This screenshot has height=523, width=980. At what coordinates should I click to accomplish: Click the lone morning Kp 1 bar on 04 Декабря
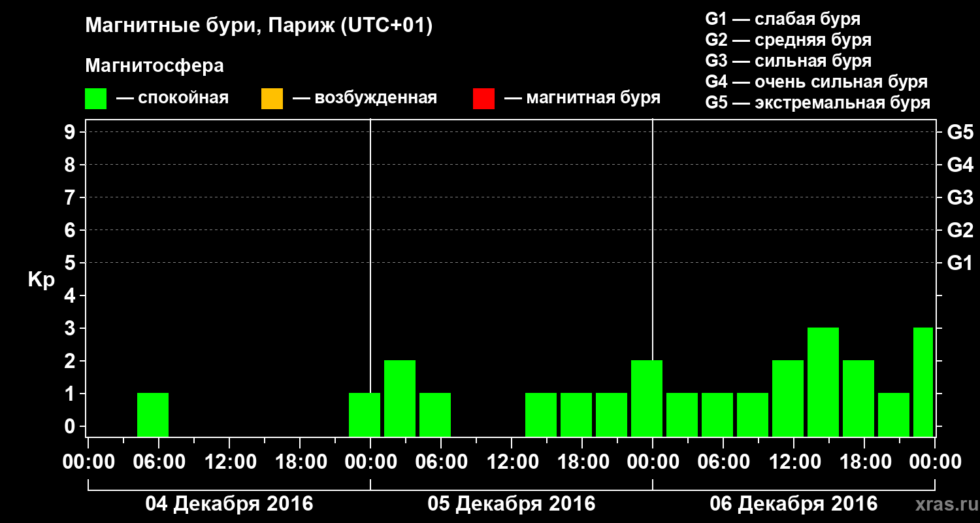point(153,414)
